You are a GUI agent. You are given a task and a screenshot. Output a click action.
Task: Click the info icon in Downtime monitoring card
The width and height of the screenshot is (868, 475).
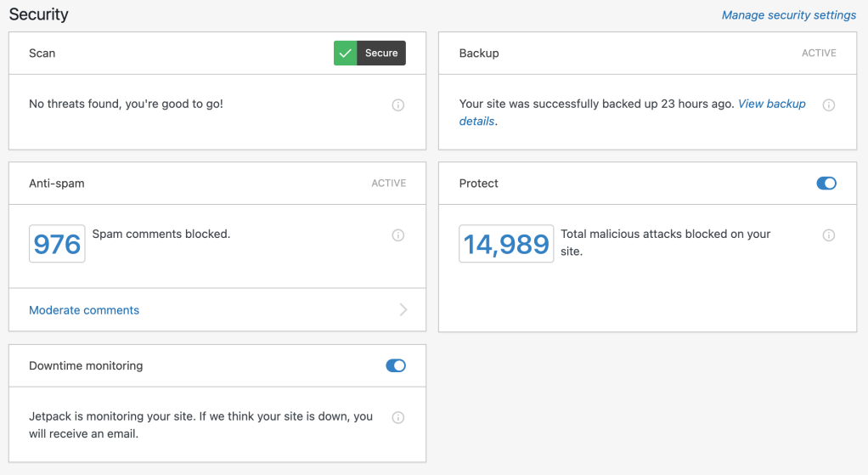pyautogui.click(x=397, y=418)
